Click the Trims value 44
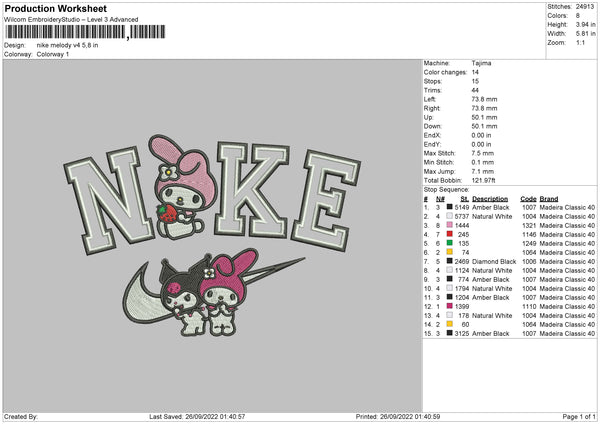 tap(475, 90)
